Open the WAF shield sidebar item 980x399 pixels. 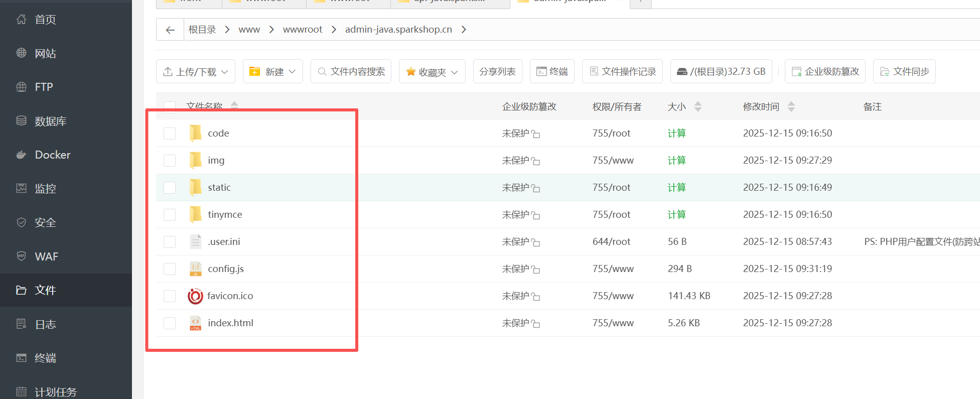tap(46, 256)
